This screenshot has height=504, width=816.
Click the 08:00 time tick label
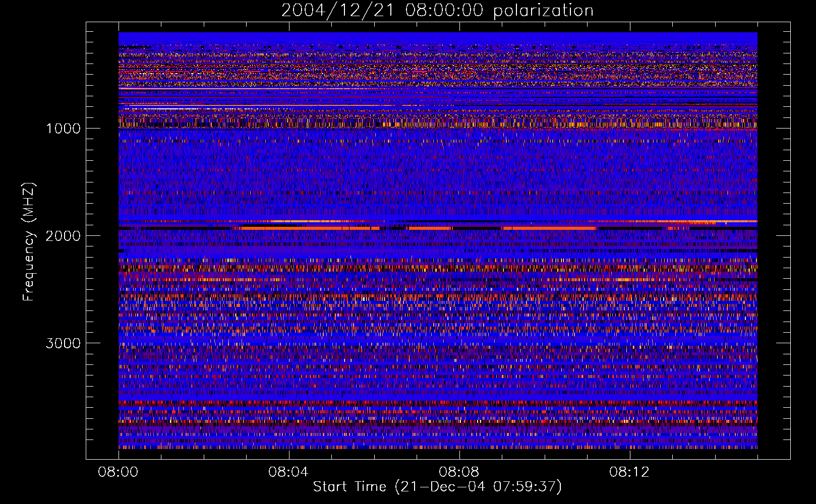pos(118,472)
